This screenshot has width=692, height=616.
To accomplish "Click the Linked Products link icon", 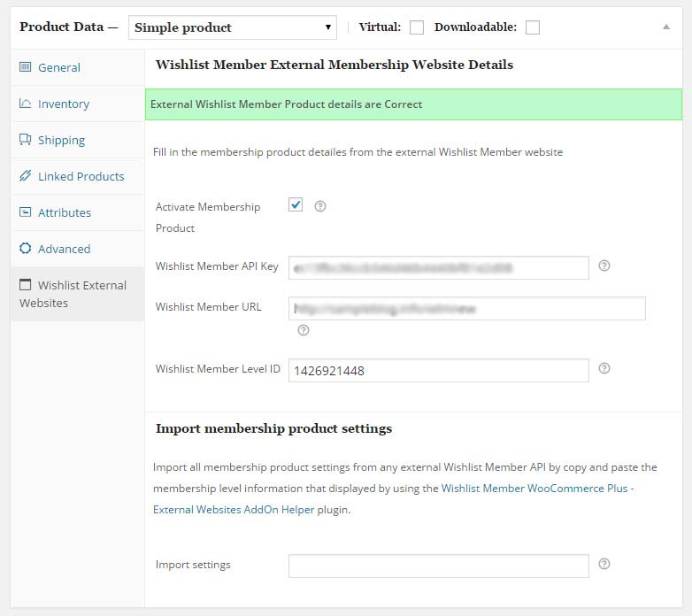I will tap(25, 175).
